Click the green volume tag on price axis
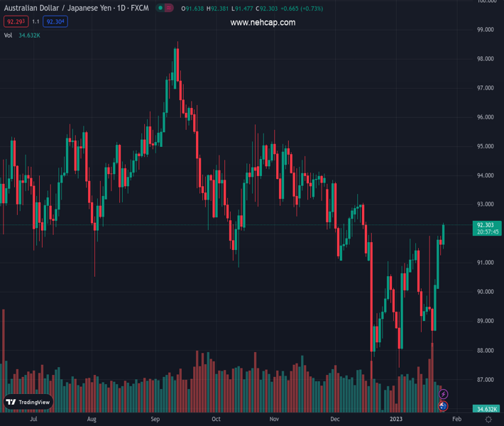This screenshot has height=426, width=504. pos(486,410)
